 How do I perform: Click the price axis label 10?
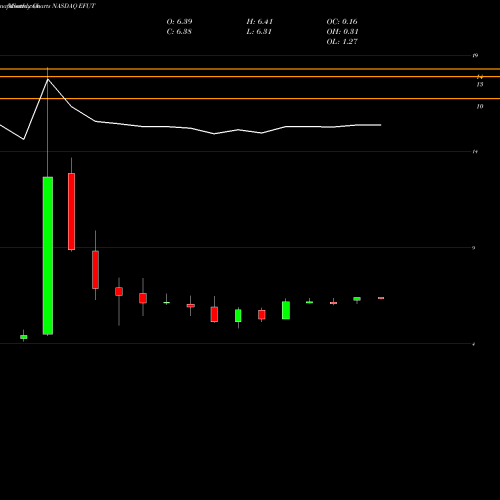coord(480,106)
